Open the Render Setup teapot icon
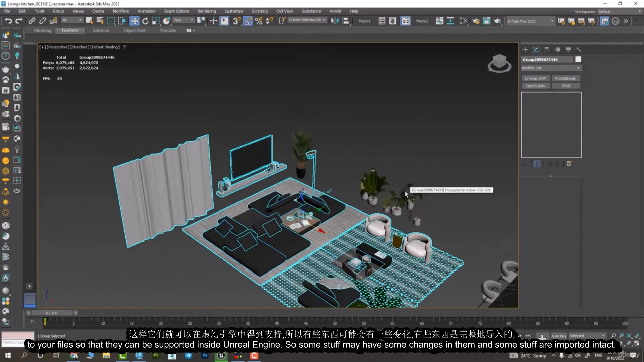 click(x=476, y=21)
